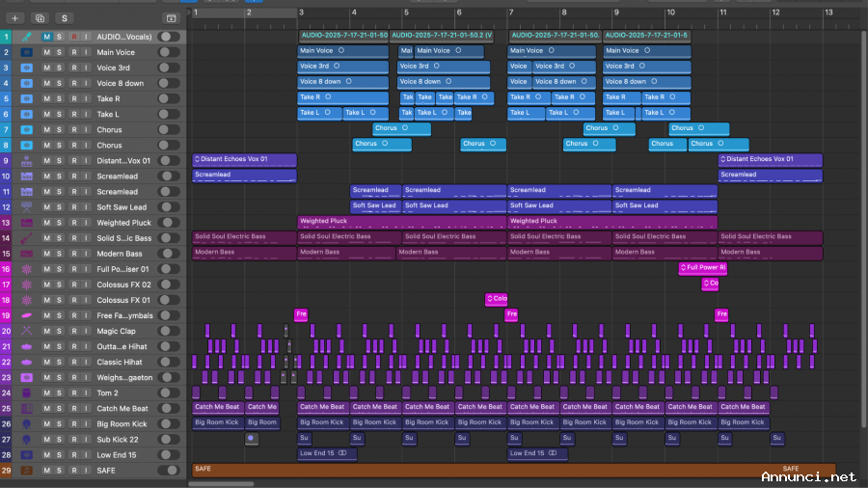Expand take folder arrows on Full Power Ri region
This screenshot has width=868, height=488.
tap(682, 268)
